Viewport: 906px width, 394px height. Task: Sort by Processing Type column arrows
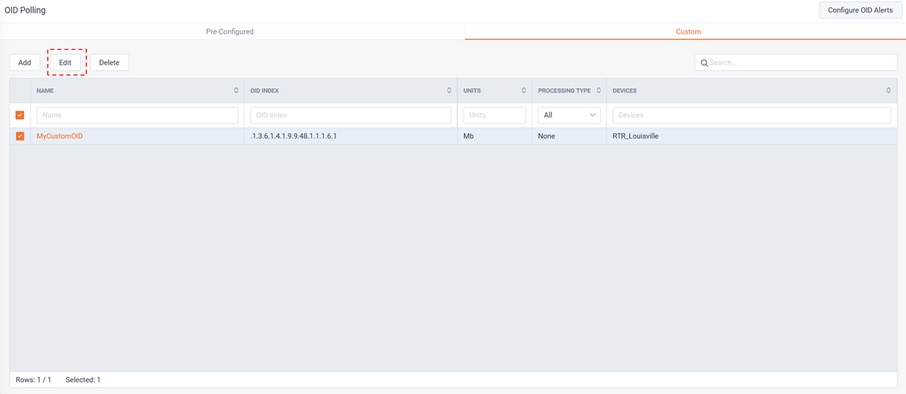click(x=599, y=91)
